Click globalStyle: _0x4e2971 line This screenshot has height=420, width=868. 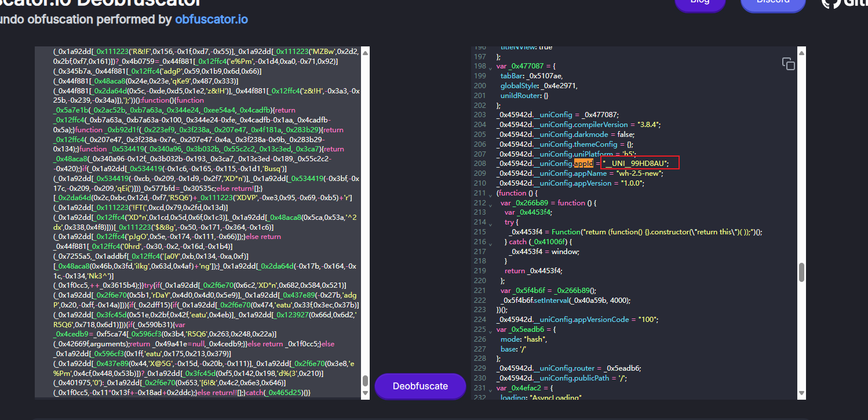pyautogui.click(x=539, y=86)
